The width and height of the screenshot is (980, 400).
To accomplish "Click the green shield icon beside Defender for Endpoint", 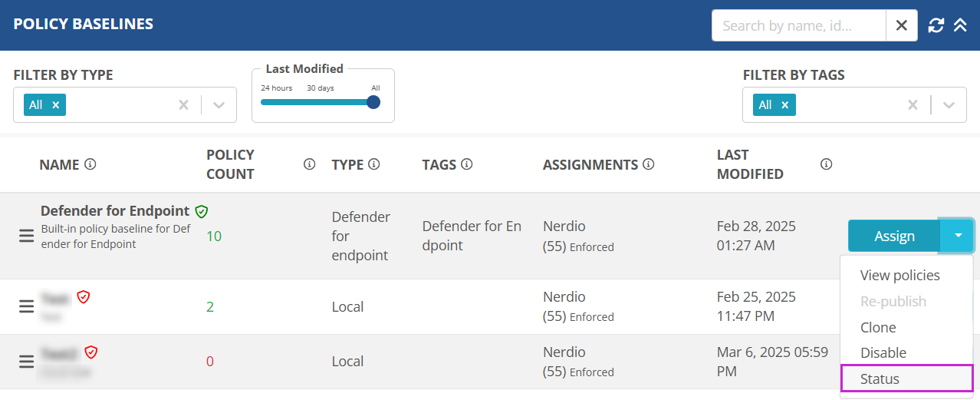I will pyautogui.click(x=202, y=211).
